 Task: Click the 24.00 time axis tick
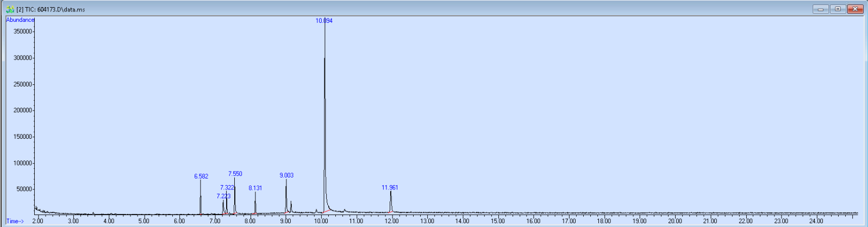816,221
